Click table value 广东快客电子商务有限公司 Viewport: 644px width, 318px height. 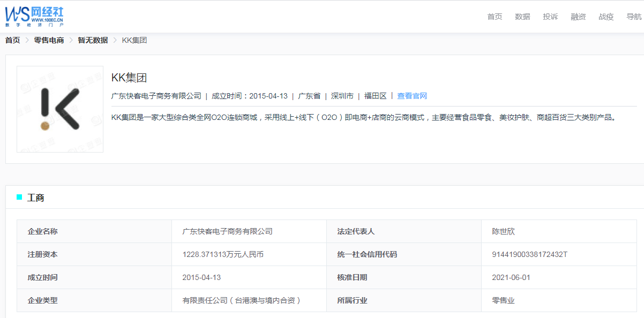pos(228,231)
